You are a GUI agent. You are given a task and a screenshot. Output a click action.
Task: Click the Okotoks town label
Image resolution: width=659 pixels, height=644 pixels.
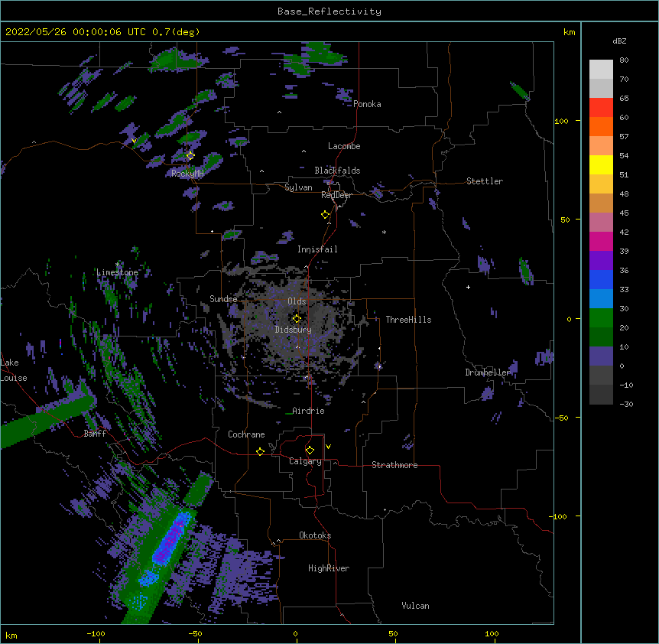click(315, 535)
